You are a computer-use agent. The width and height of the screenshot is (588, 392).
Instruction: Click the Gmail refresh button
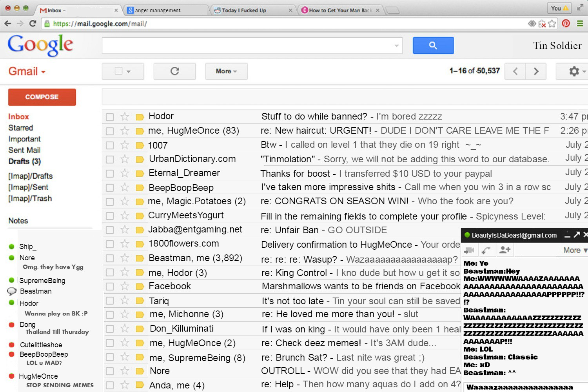(x=175, y=71)
